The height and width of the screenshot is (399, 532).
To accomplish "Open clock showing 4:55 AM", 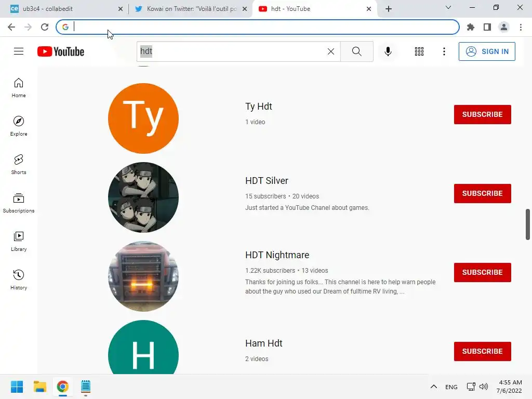I will [509, 387].
